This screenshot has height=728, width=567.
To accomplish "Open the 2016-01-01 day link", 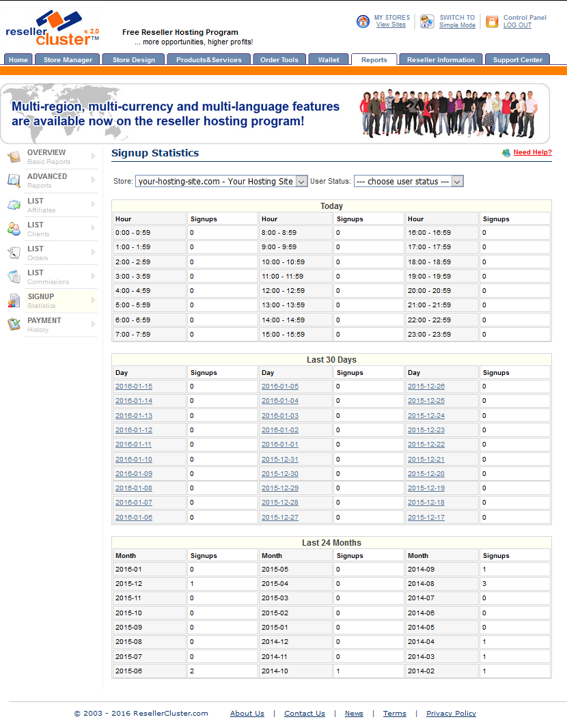I will click(280, 445).
